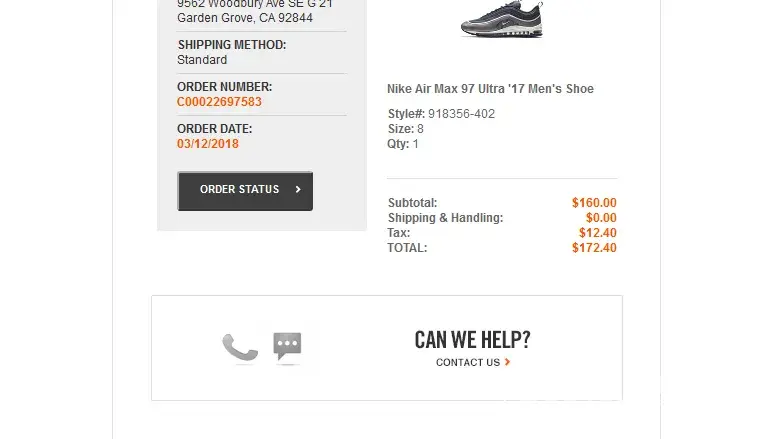Viewport: 764px width, 439px height.
Task: Click the Nike Air Max 97 Ultra product title
Action: [490, 89]
